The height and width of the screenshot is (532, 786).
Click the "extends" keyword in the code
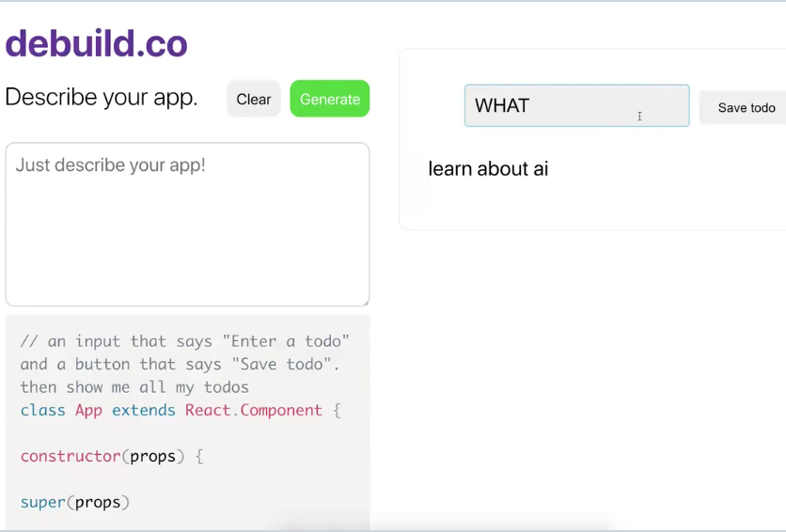143,410
